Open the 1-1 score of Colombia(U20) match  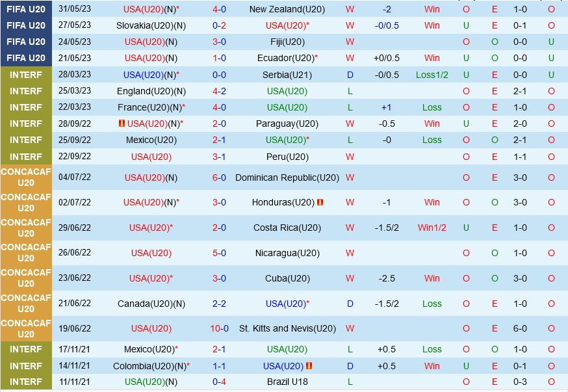(x=219, y=366)
